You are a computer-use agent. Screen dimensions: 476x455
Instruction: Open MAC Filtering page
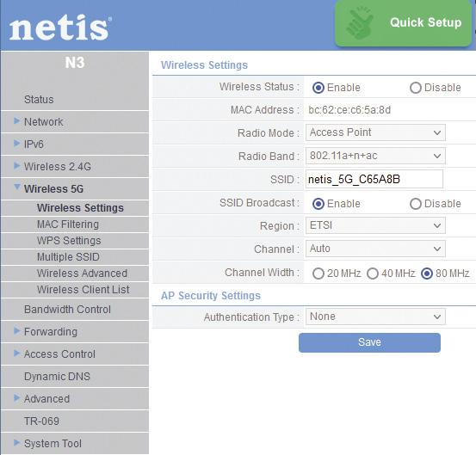pyautogui.click(x=68, y=224)
